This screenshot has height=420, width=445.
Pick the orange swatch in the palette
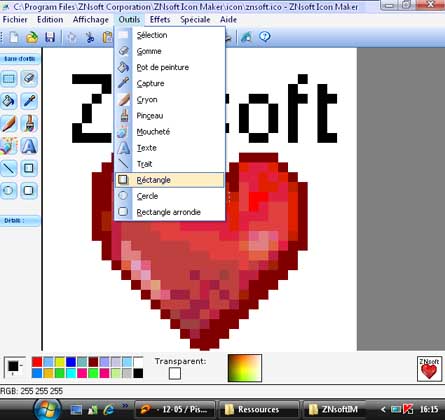click(48, 373)
